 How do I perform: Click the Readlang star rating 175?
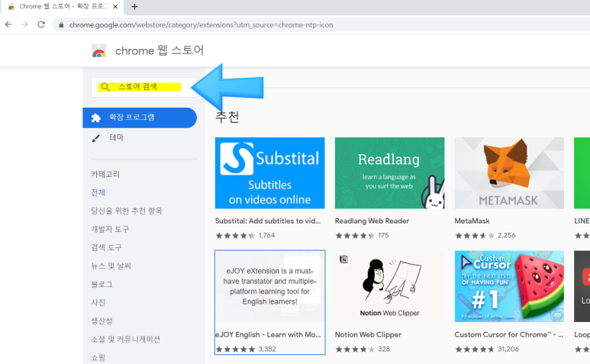[x=362, y=236]
